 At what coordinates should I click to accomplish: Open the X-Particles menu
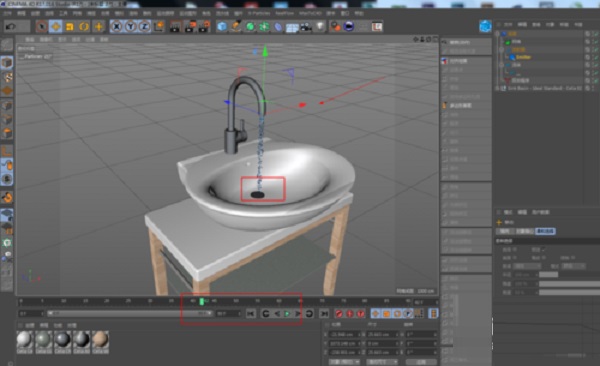(x=259, y=13)
